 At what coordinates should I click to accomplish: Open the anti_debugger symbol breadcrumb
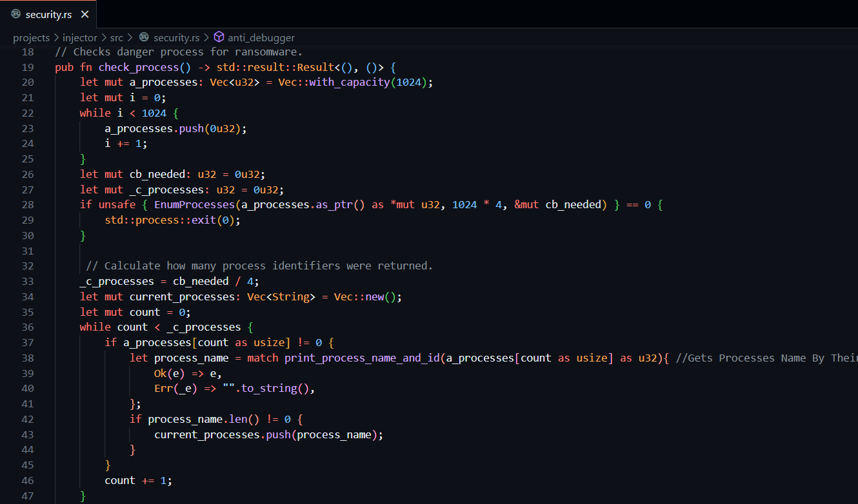(261, 38)
